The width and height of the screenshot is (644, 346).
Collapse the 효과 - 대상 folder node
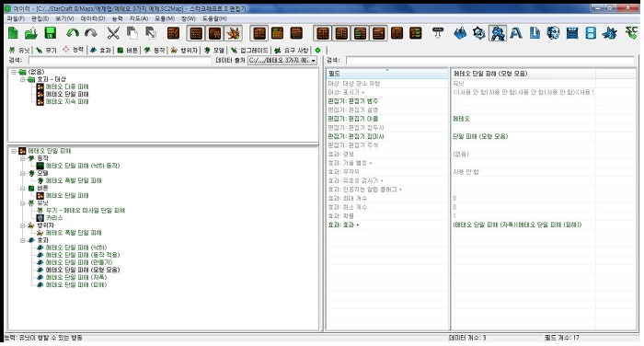point(23,79)
